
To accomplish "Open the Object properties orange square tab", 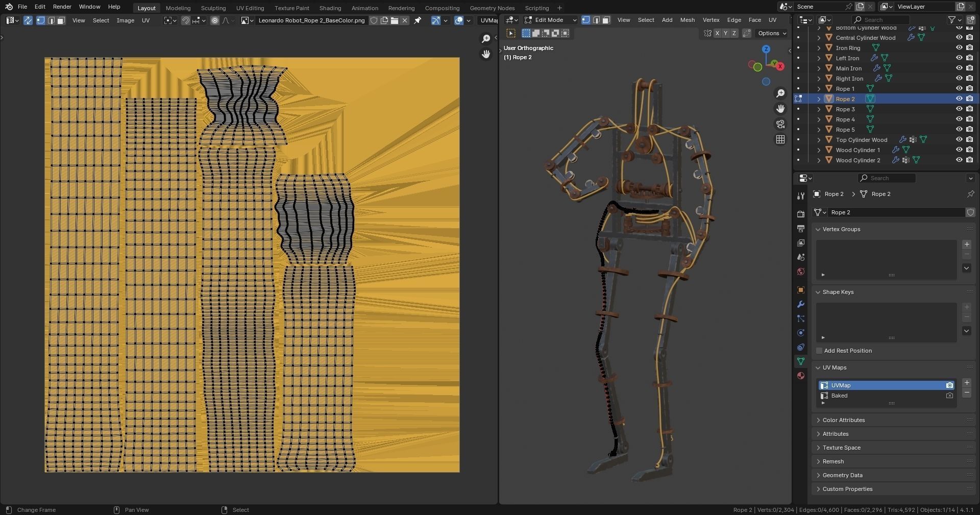I will (800, 290).
